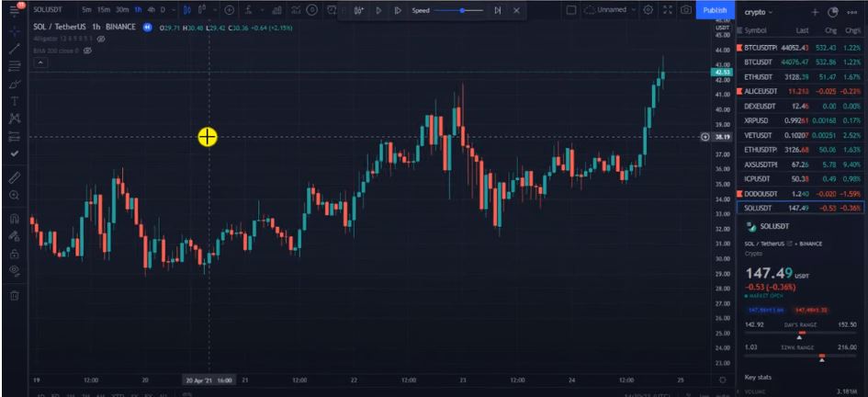Switch to the D daily timeframe
868x397 pixels.
point(163,10)
